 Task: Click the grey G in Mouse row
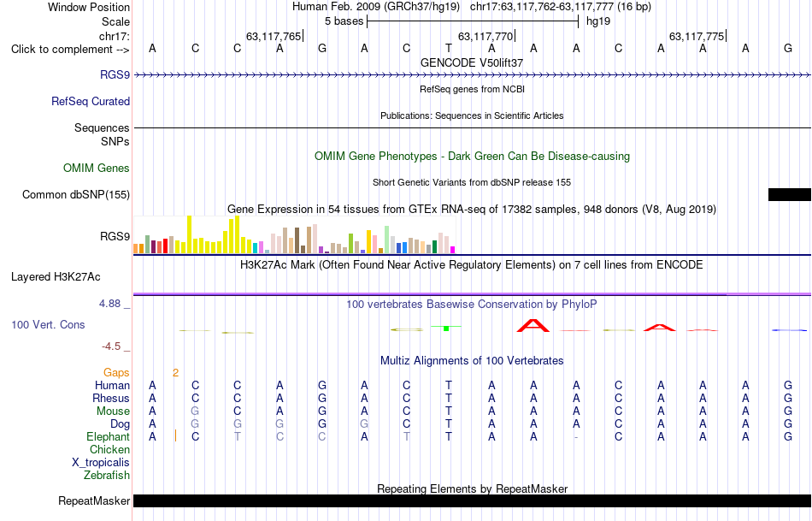click(195, 411)
